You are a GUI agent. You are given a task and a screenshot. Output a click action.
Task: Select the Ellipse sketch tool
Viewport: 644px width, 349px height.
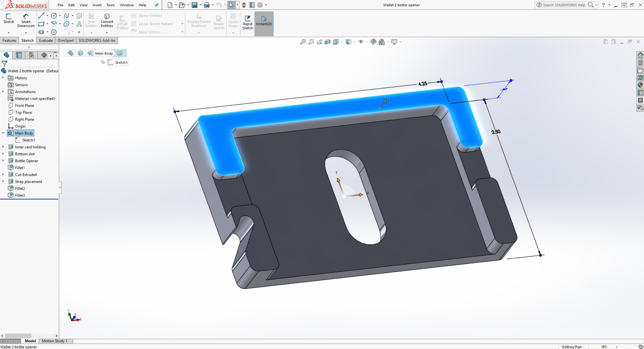(66, 24)
